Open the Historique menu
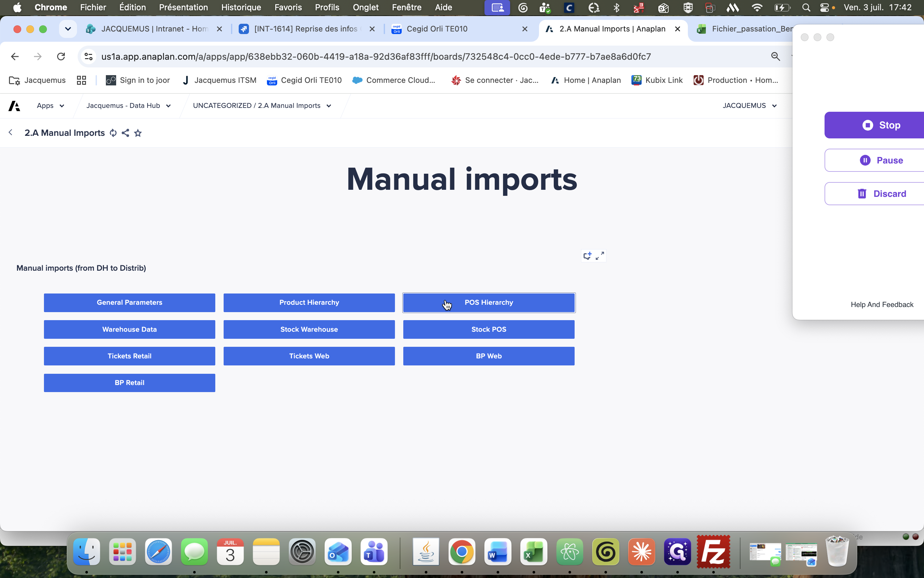 241,8
